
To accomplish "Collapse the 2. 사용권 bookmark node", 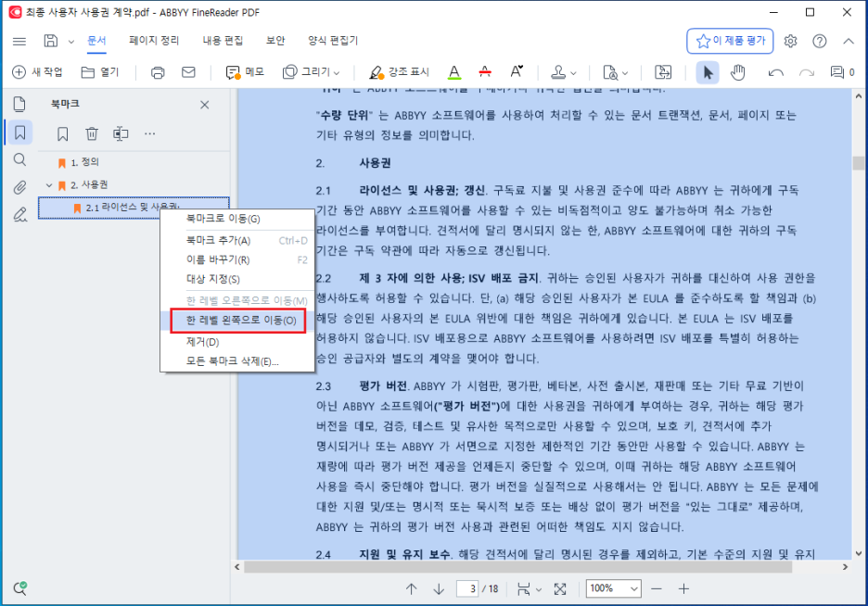I will tap(49, 185).
